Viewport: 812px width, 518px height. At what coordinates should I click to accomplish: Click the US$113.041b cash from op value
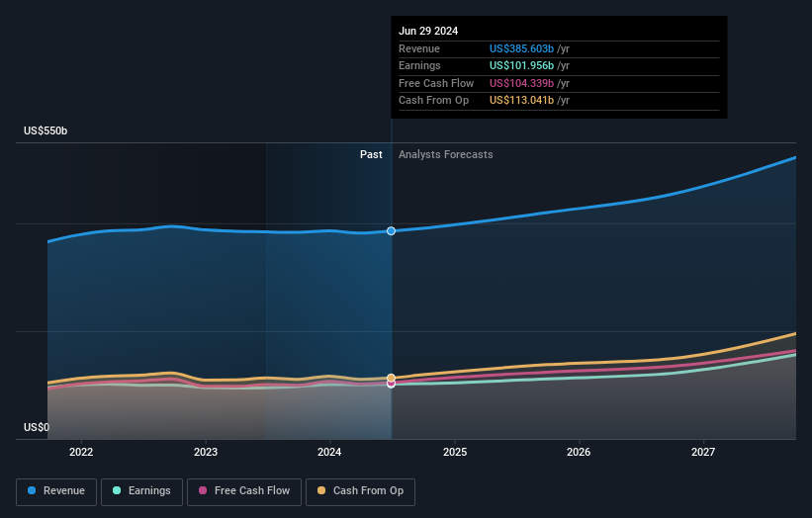521,101
